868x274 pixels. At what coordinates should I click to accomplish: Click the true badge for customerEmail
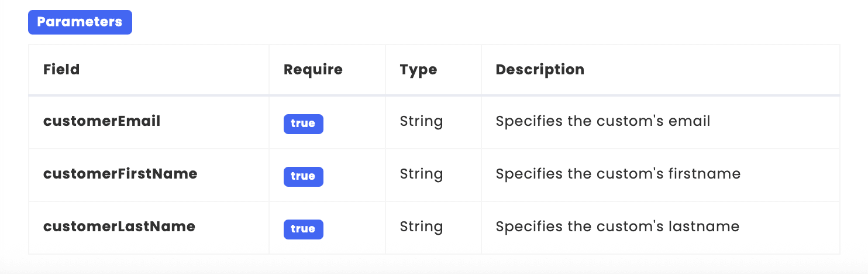point(303,124)
